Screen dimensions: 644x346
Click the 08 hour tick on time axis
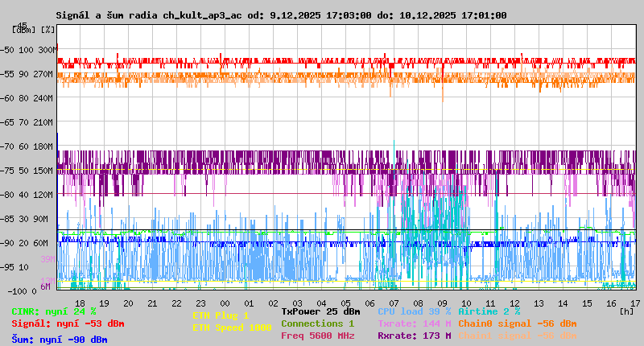click(418, 303)
